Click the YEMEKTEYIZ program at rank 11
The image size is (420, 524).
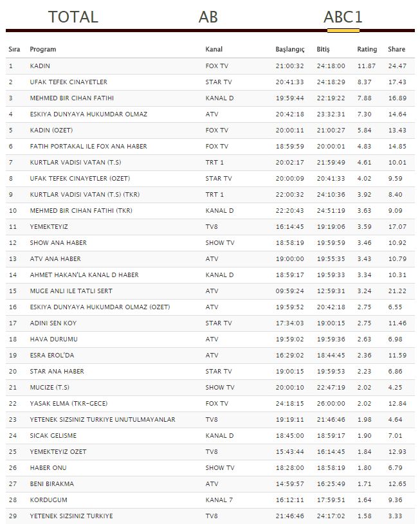tap(49, 226)
